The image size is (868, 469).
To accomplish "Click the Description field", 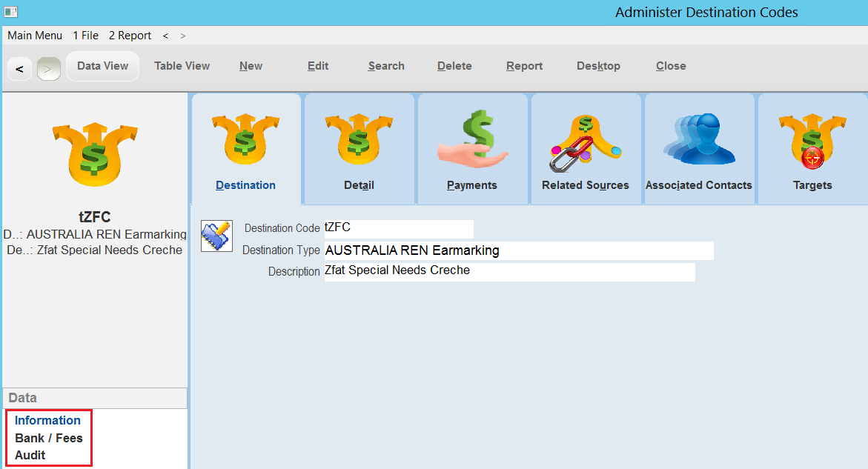I will point(509,272).
